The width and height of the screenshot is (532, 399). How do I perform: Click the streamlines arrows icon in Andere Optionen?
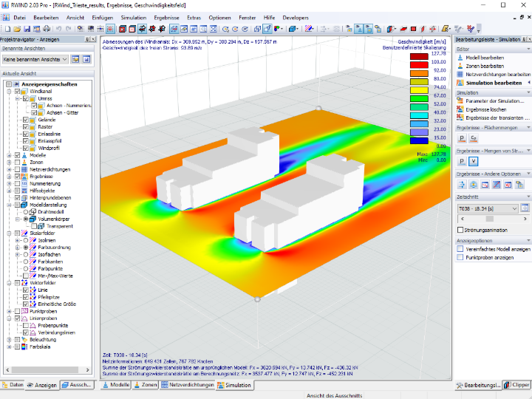(462, 185)
